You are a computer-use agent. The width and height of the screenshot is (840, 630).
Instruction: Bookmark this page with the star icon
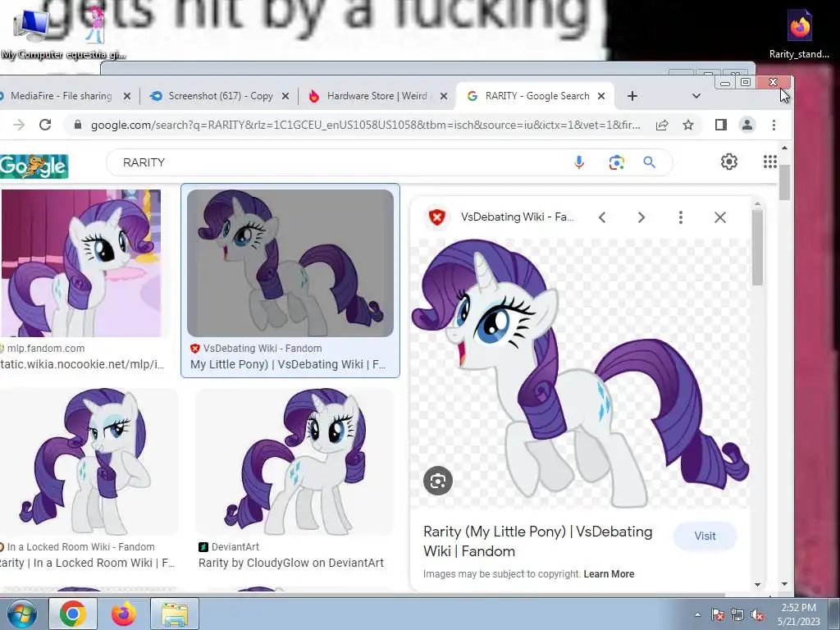pyautogui.click(x=688, y=125)
